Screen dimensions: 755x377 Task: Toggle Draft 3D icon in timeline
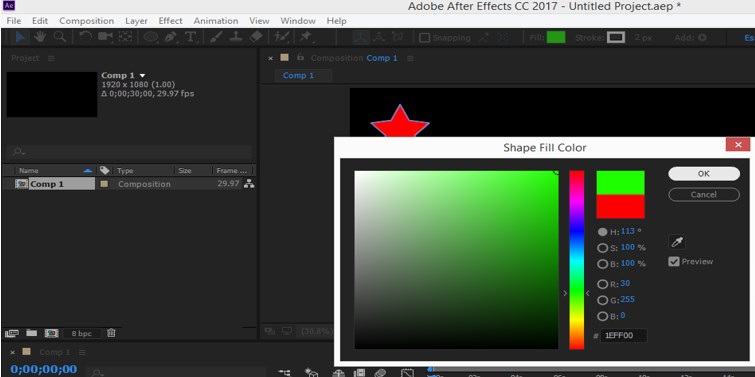click(x=312, y=373)
